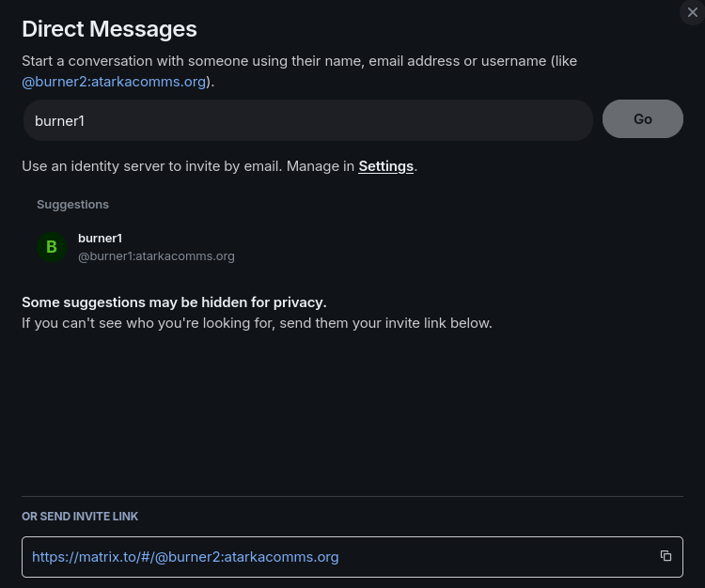Copy the invite link to clipboard
The height and width of the screenshot is (588, 705).
tap(666, 556)
